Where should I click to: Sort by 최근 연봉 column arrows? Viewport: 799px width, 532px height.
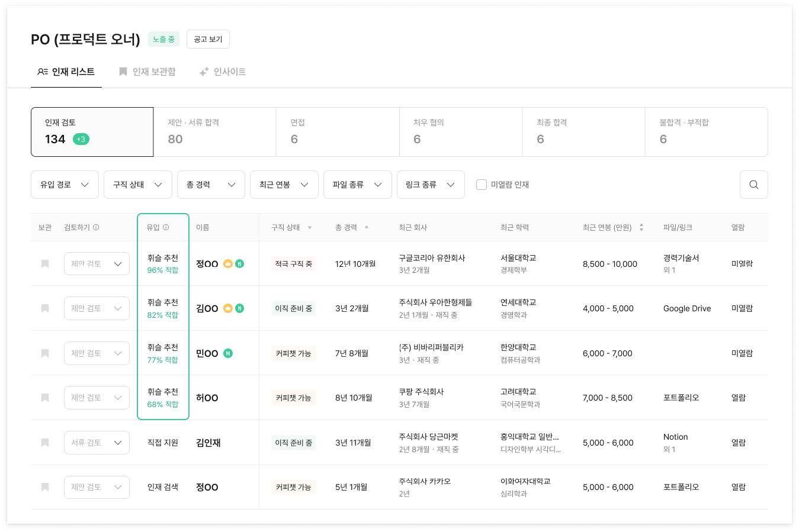click(x=641, y=227)
